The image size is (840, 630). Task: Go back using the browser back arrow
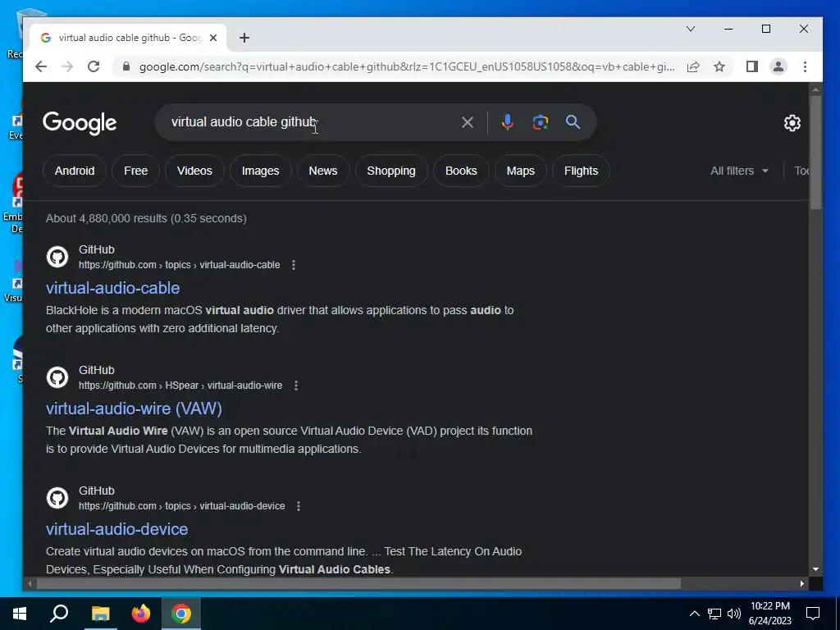pyautogui.click(x=41, y=66)
